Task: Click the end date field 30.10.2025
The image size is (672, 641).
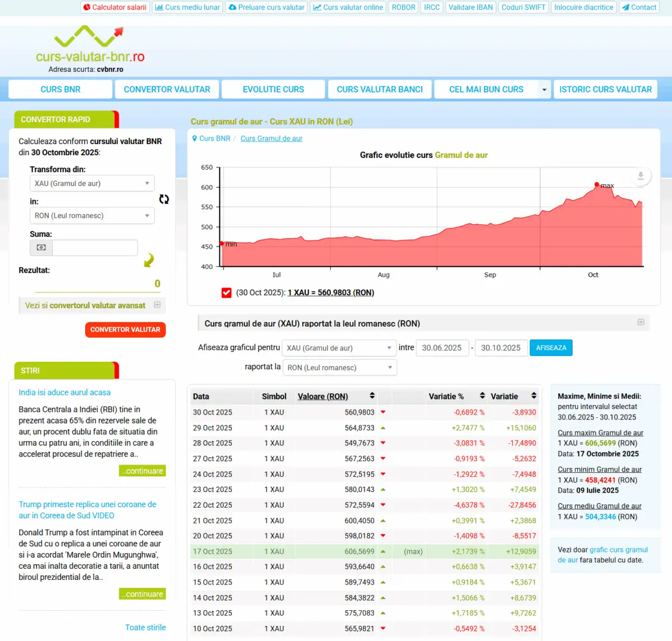Action: coord(501,348)
